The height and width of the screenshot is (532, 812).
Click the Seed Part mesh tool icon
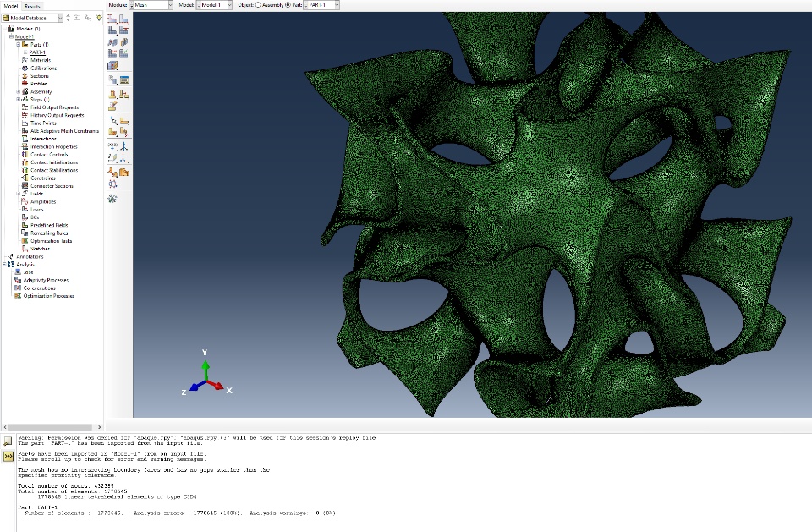pos(112,19)
